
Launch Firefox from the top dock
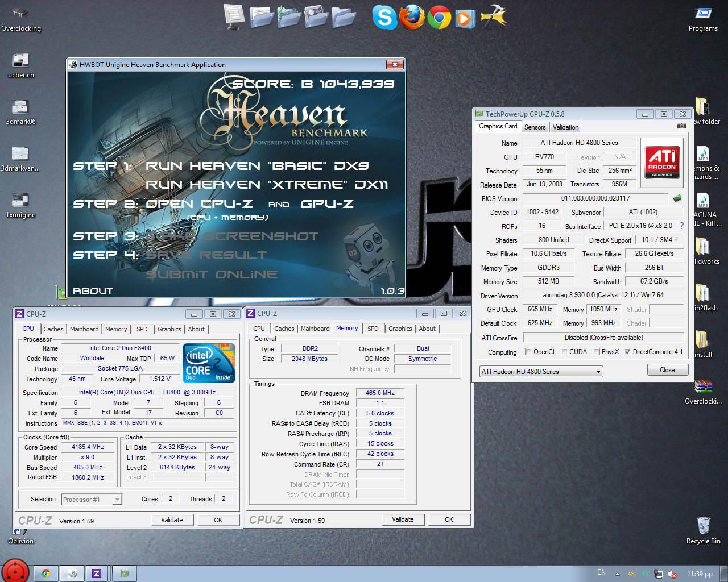[411, 16]
